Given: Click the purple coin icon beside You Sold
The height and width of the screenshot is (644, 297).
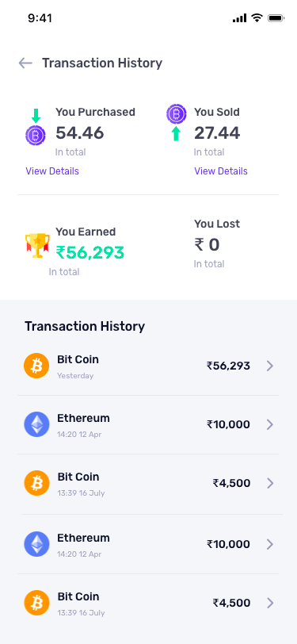Looking at the screenshot, I should (x=177, y=113).
